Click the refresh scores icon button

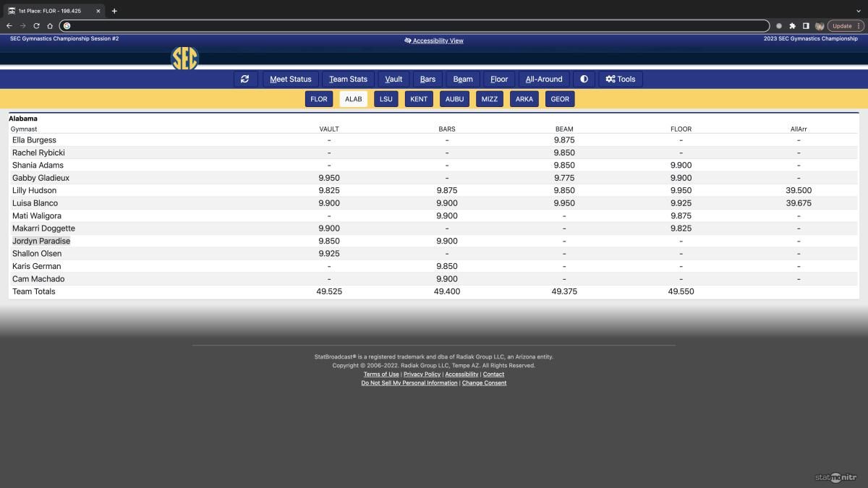(x=245, y=79)
